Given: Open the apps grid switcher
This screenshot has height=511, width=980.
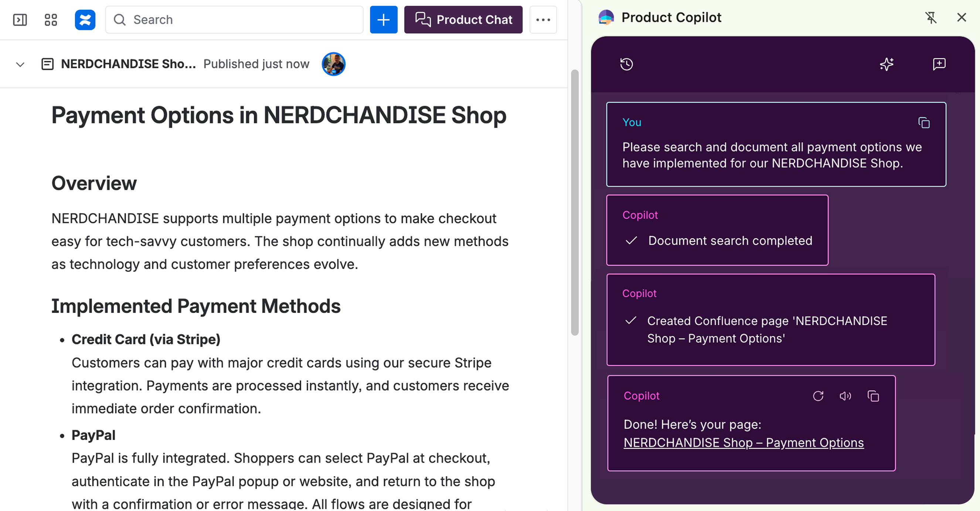Looking at the screenshot, I should point(51,20).
